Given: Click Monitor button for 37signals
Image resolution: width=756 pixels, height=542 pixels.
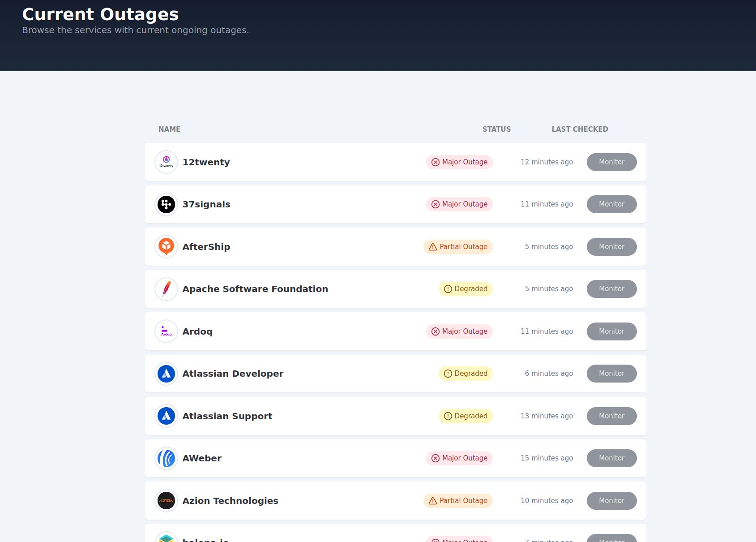Looking at the screenshot, I should (611, 204).
